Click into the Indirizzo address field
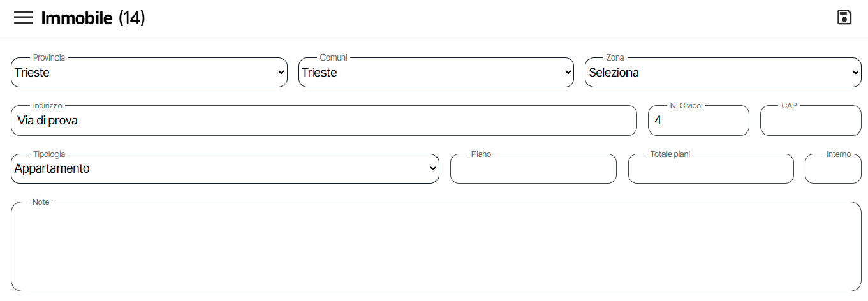Image resolution: width=868 pixels, height=301 pixels. (324, 121)
